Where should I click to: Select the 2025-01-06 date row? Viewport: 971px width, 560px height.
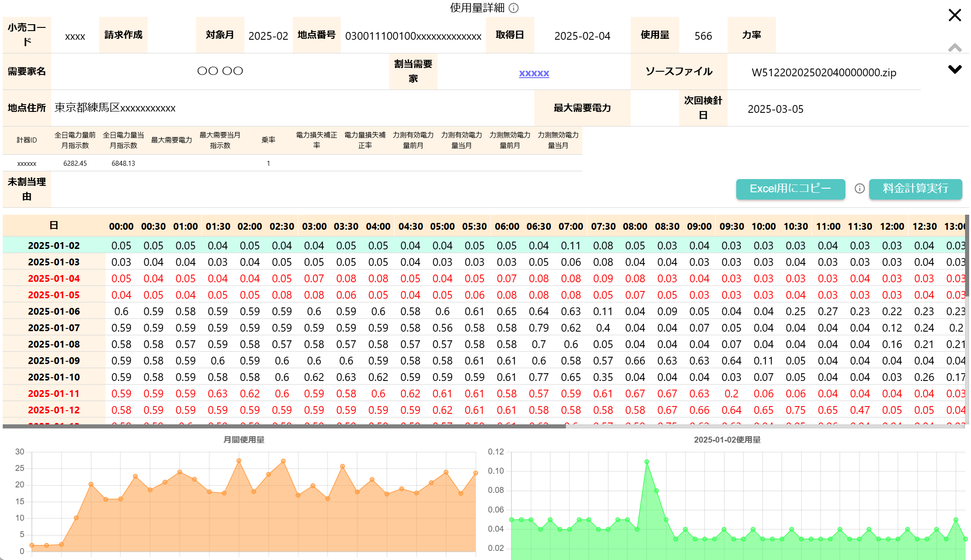[x=54, y=312]
